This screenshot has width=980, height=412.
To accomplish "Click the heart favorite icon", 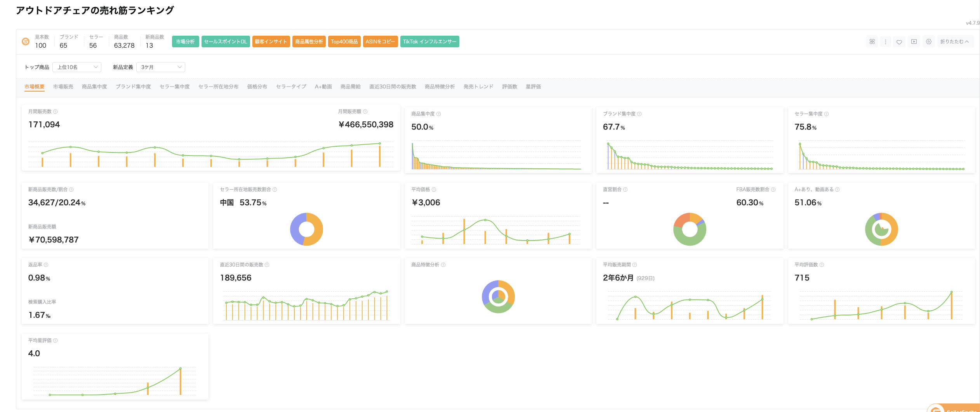I will coord(899,42).
